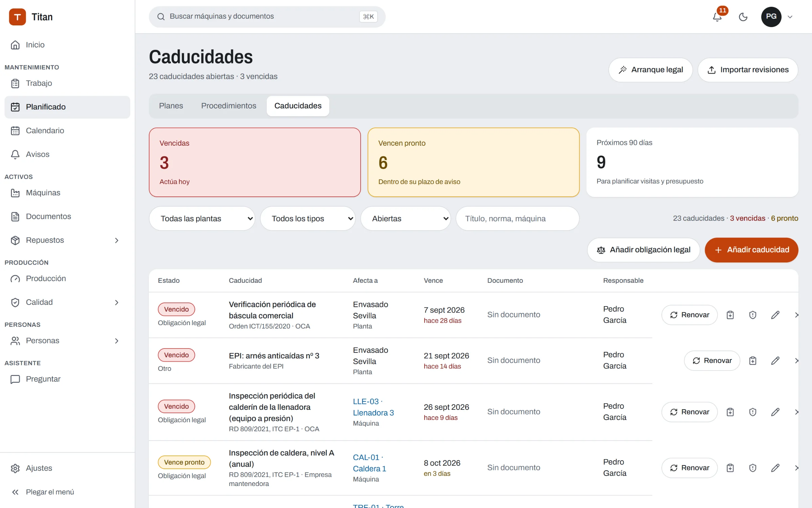812x508 pixels.
Task: Open the Todos los tipos dropdown
Action: 308,219
